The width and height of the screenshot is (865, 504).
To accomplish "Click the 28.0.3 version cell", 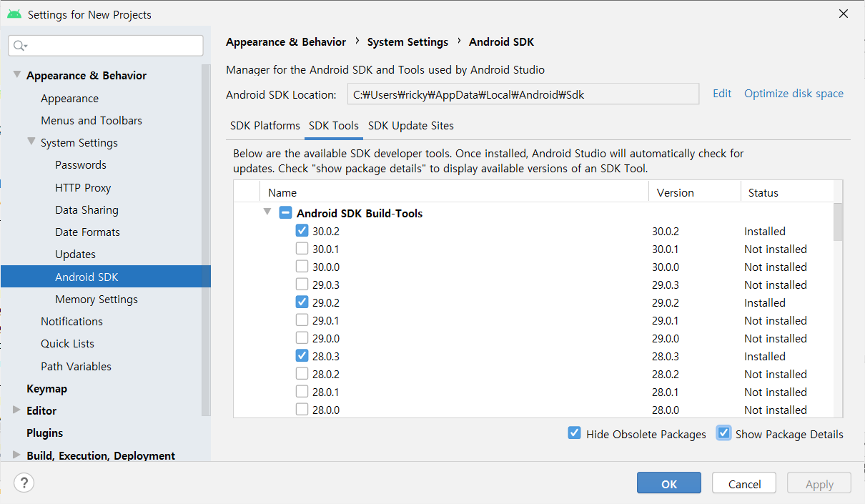I will (x=666, y=356).
